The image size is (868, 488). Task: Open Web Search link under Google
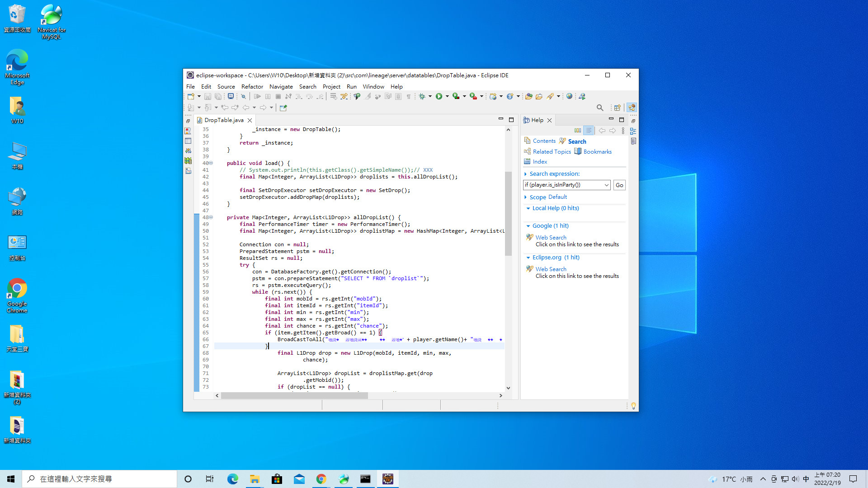pos(551,237)
